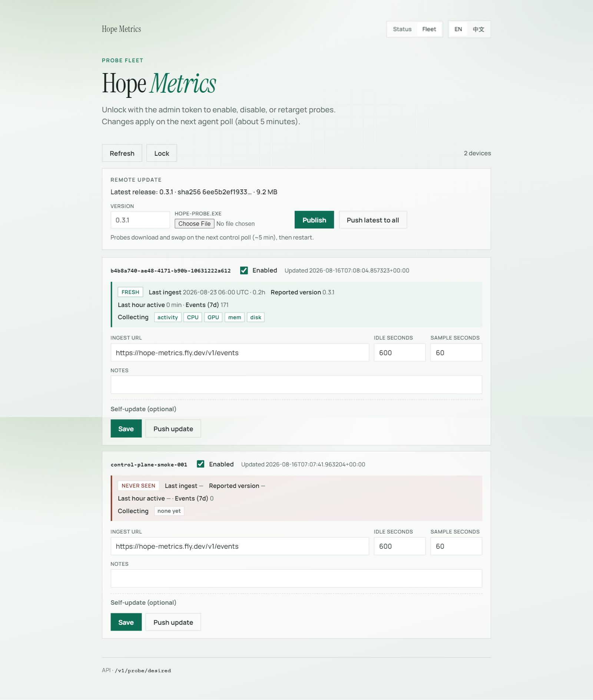Edit Sample Seconds for control-plane-smoke-001
This screenshot has width=593, height=700.
456,546
